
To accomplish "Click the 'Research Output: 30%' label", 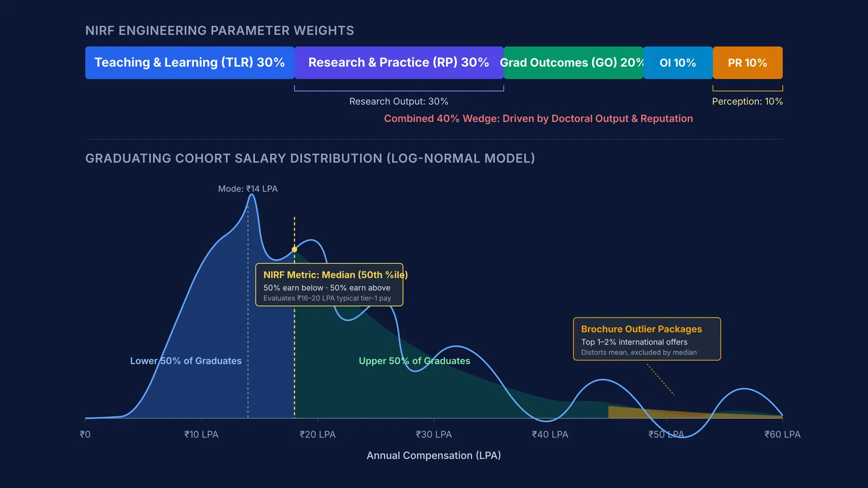I will (x=399, y=101).
